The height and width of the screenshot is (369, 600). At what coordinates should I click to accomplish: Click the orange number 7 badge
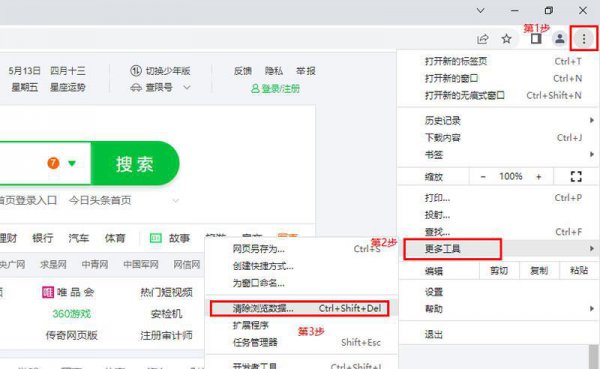tap(53, 163)
